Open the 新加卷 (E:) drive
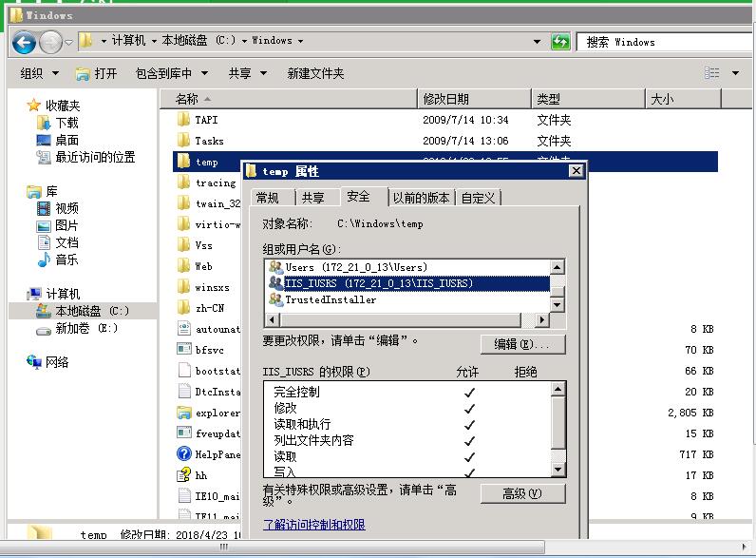The height and width of the screenshot is (558, 756). pyautogui.click(x=85, y=328)
